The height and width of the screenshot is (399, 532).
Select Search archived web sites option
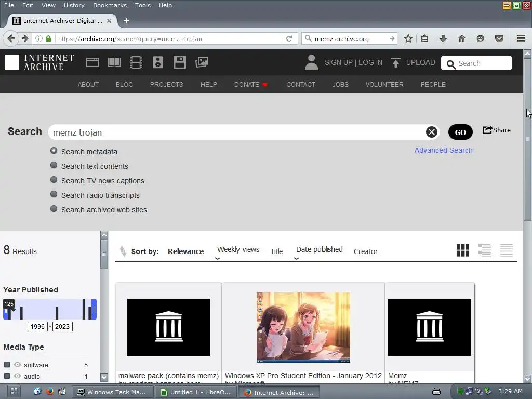tap(54, 209)
